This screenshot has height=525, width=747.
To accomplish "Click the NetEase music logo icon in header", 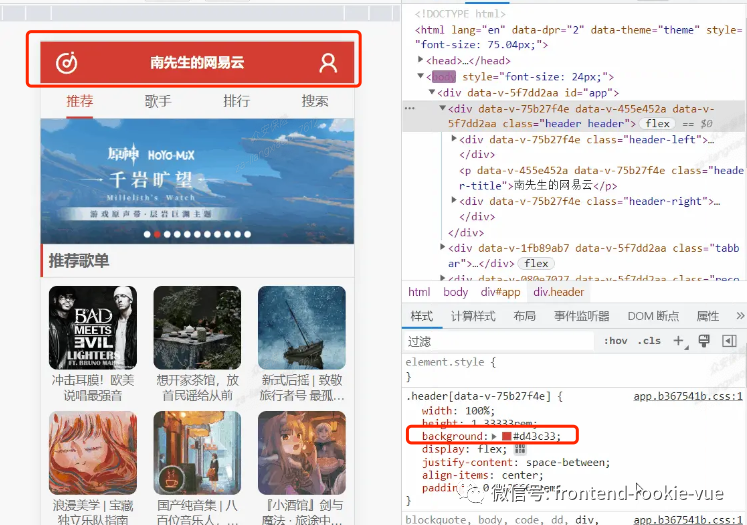I will pyautogui.click(x=66, y=63).
